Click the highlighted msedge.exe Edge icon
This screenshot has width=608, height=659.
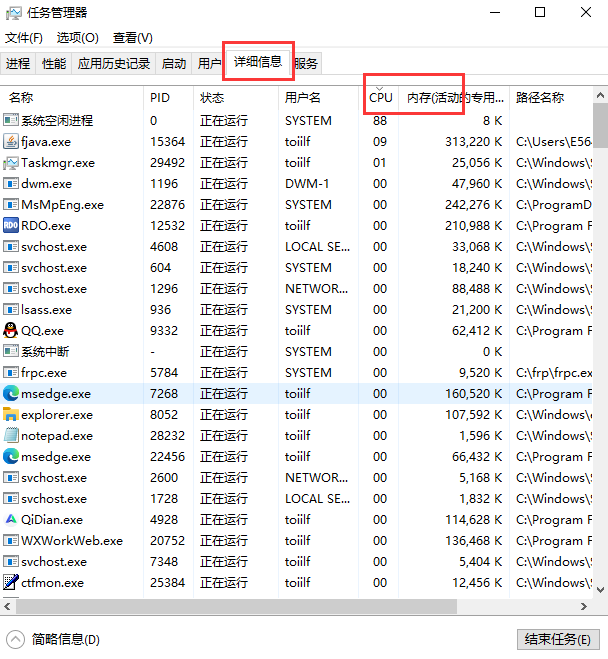[11, 393]
